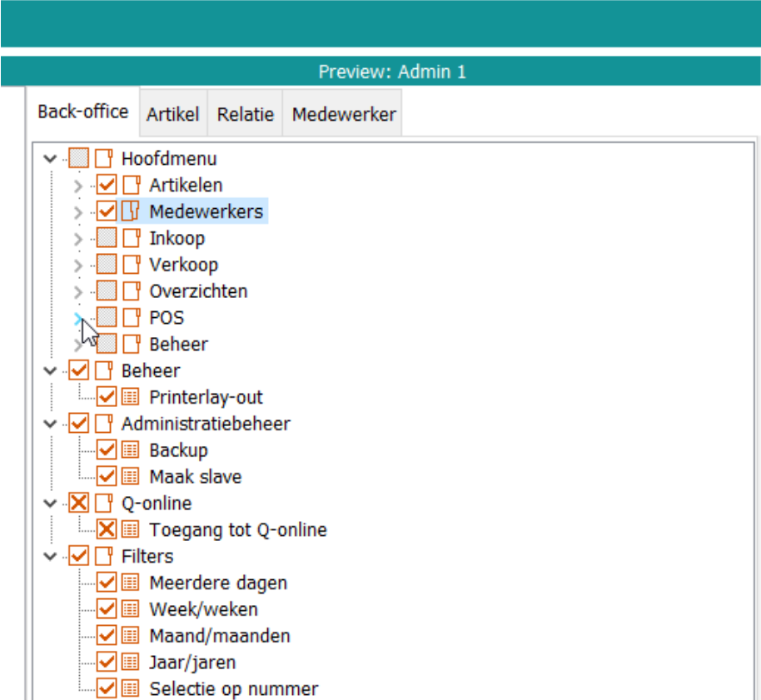
Task: Select the Jaar/jaren tree item
Action: (x=192, y=663)
